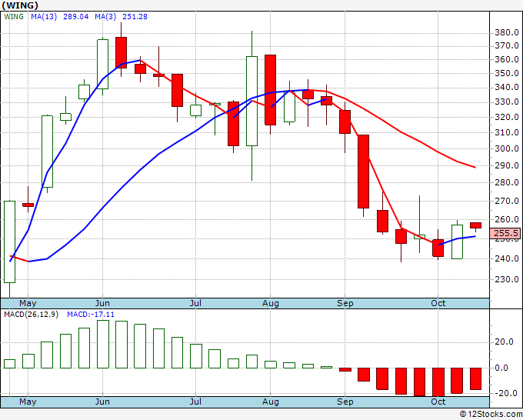Click May on the bottom MACD month axis
This screenshot has width=523, height=420.
28,402
